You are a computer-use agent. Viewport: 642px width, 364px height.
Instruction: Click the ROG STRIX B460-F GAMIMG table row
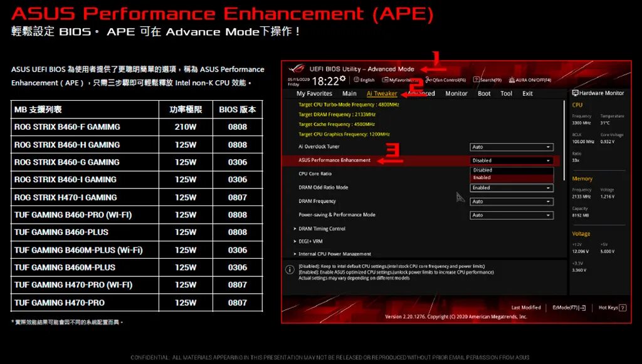click(137, 127)
